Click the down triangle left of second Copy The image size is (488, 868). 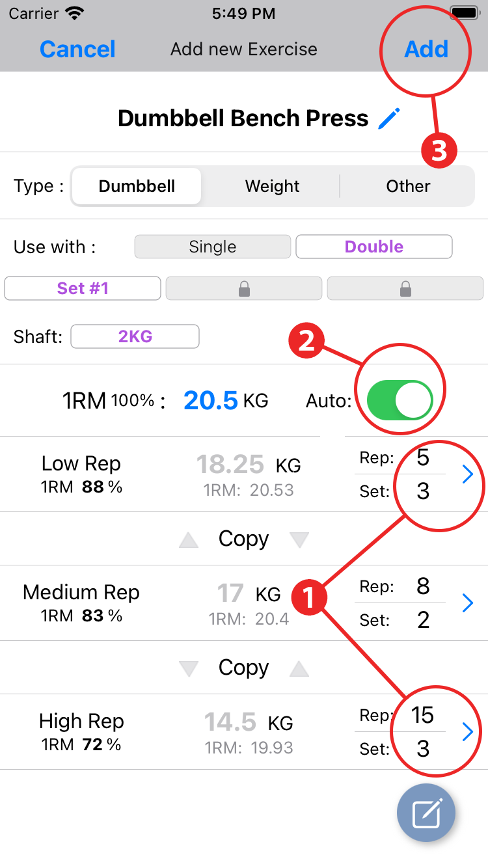pyautogui.click(x=189, y=668)
